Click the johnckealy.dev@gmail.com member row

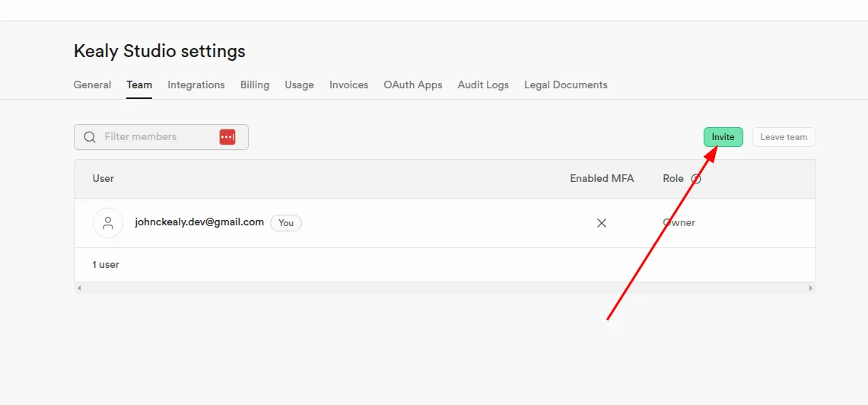(445, 223)
